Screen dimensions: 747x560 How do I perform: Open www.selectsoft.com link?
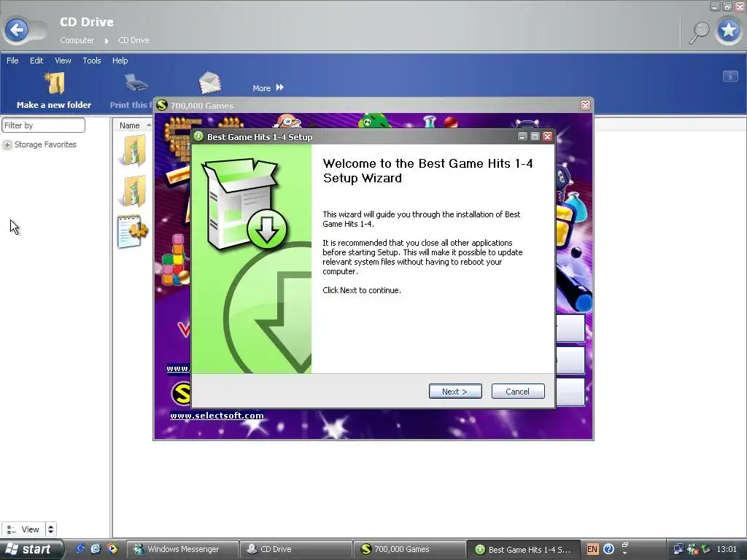[217, 416]
